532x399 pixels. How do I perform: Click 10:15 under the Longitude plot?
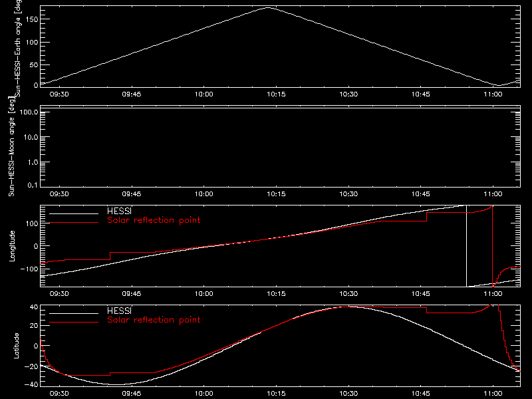pyautogui.click(x=276, y=294)
